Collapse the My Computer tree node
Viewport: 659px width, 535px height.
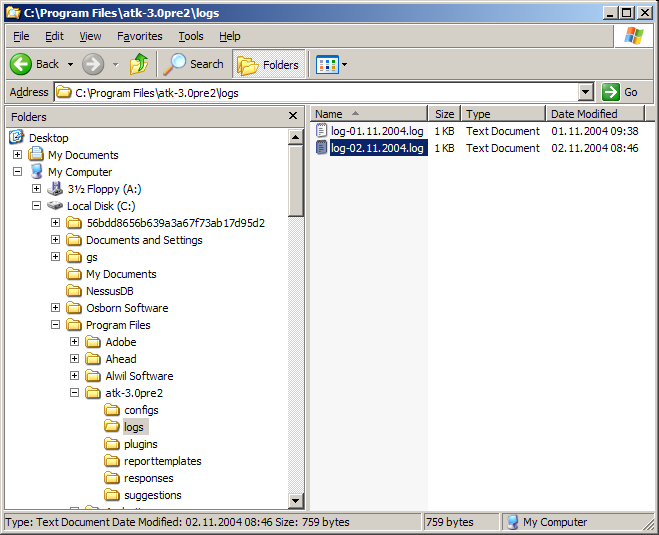tap(17, 171)
